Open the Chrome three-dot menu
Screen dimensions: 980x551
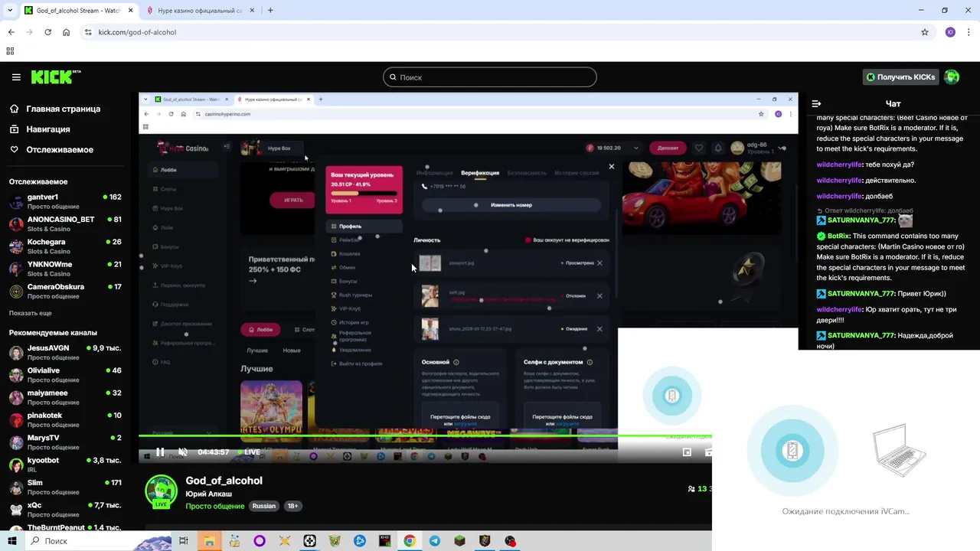(969, 32)
